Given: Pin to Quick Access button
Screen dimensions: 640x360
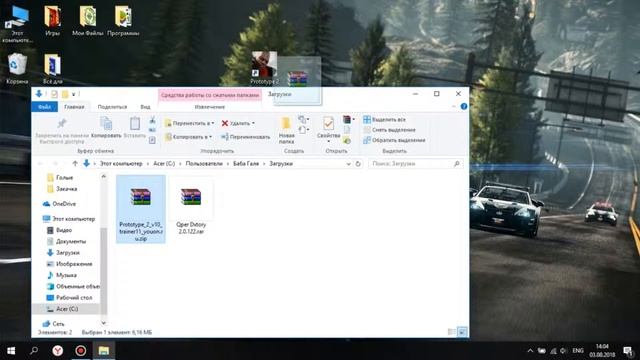Looking at the screenshot, I should coord(62,130).
